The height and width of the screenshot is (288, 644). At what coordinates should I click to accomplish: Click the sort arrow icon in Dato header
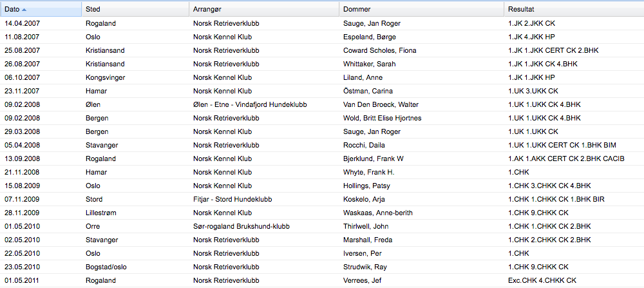tap(24, 10)
